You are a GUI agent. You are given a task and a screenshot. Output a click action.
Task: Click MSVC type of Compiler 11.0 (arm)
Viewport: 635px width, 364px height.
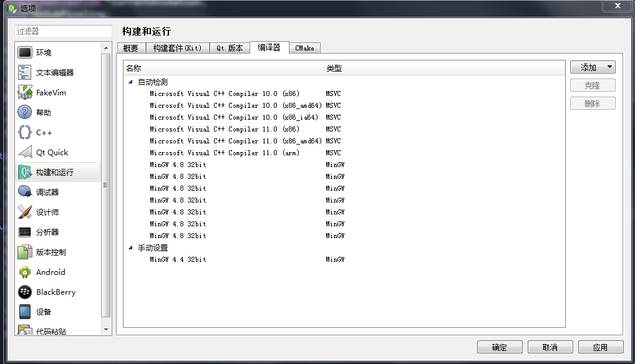(333, 153)
